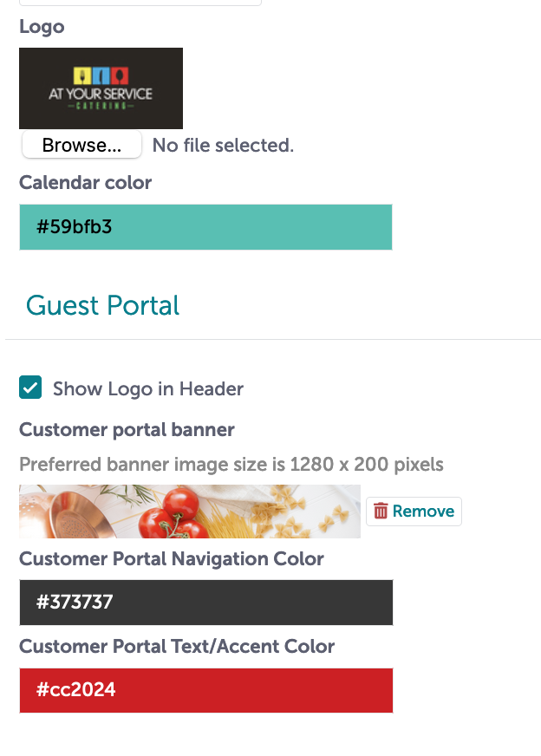Open file picker with Browse... button
This screenshot has height=756, width=541.
[81, 145]
